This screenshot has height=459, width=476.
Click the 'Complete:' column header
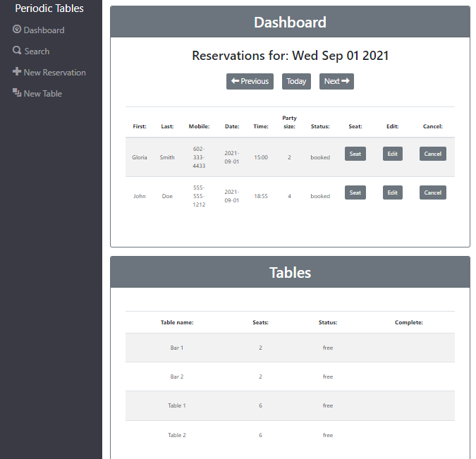[409, 322]
